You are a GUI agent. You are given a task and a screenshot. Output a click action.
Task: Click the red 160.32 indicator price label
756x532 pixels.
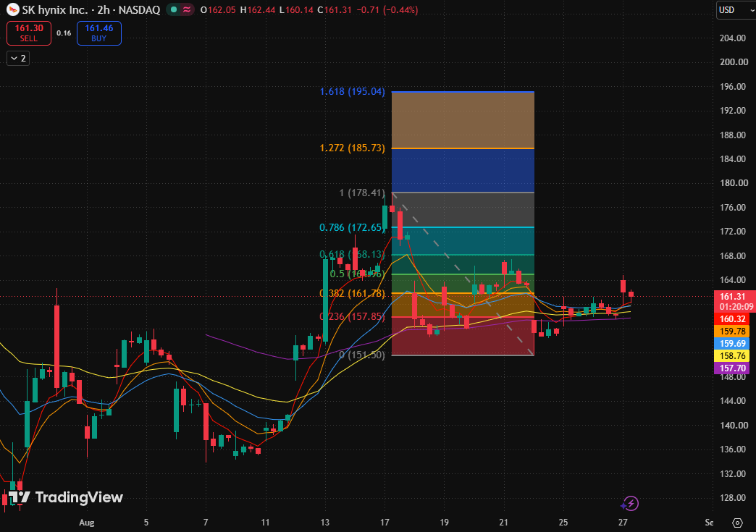coord(733,319)
